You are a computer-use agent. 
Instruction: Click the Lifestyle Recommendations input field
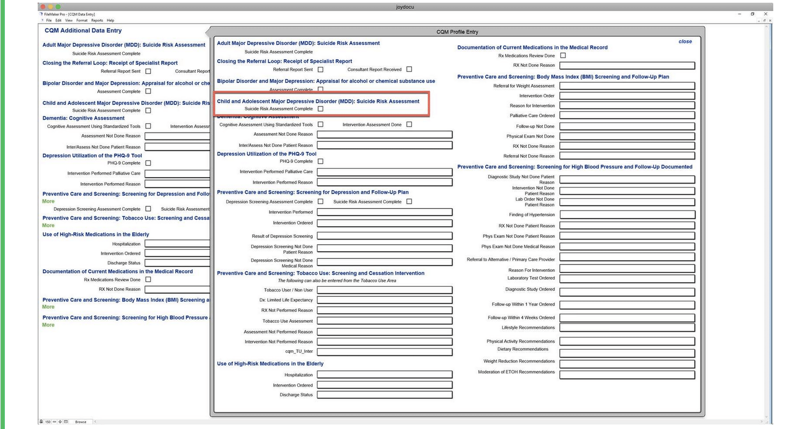pyautogui.click(x=627, y=328)
